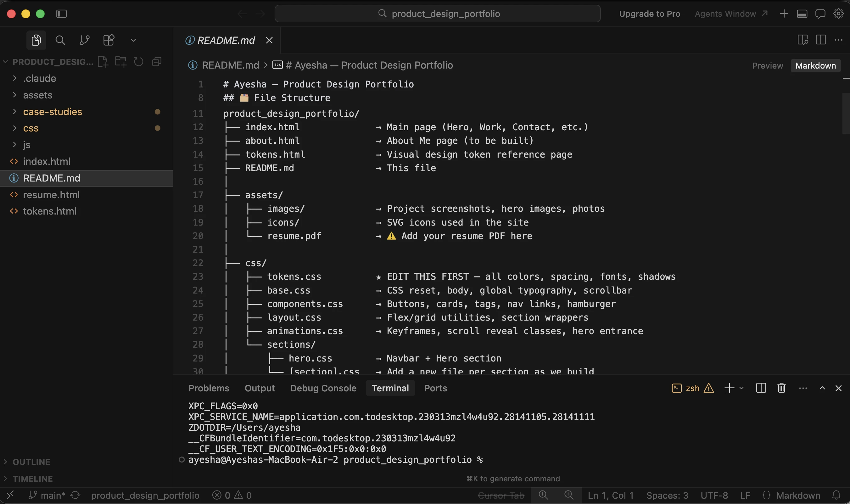The height and width of the screenshot is (504, 850).
Task: Kill the active terminal with the trash icon
Action: coord(781,388)
